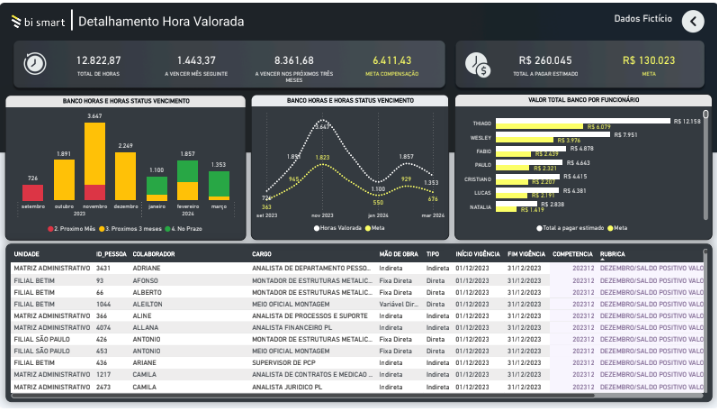Click the 'Dados Fictício' label
The image size is (717, 411).
click(642, 18)
